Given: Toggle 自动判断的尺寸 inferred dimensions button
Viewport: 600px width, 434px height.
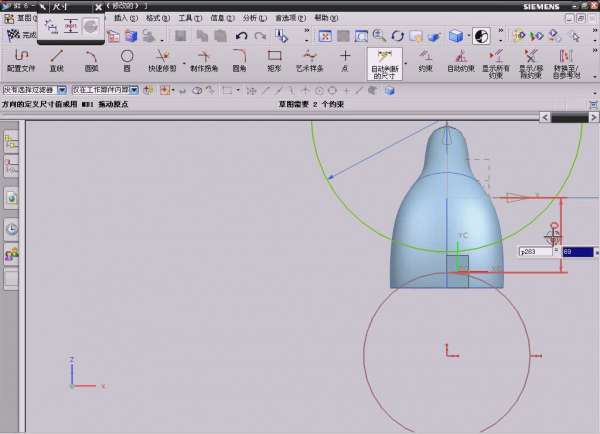Looking at the screenshot, I should (385, 63).
